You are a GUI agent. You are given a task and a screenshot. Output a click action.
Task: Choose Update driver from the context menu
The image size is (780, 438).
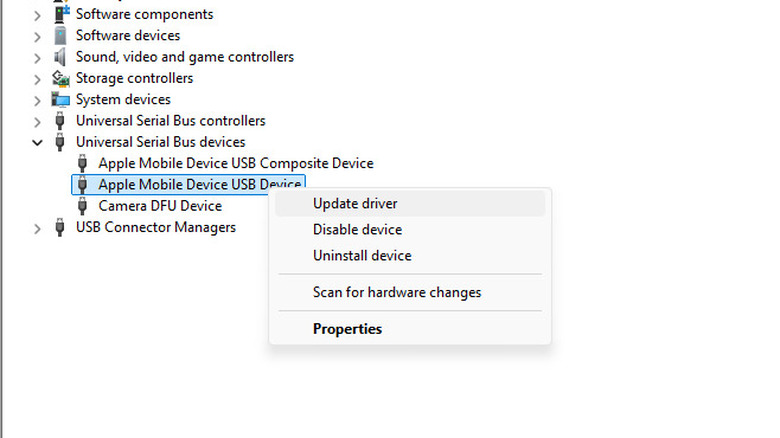[x=355, y=204]
